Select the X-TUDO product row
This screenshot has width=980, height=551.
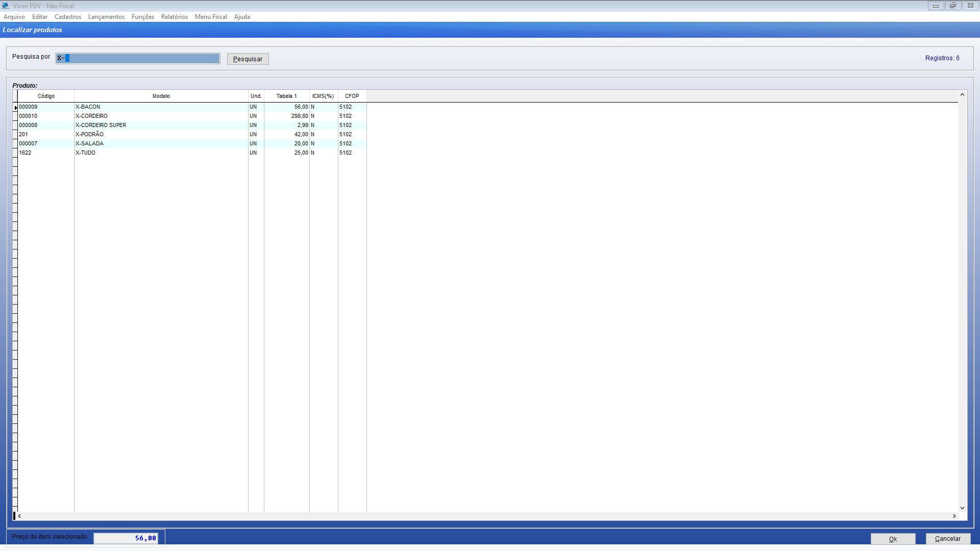(x=85, y=153)
